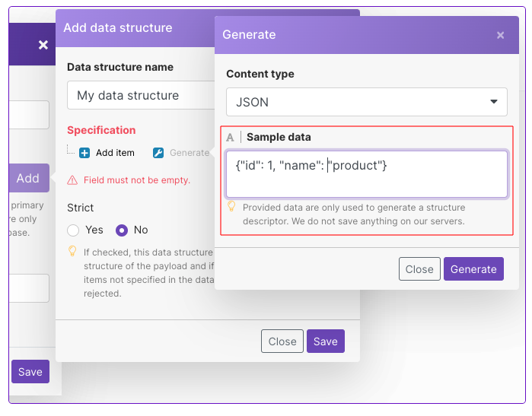Click into the Sample data text area
Viewport: 532px width, 416px height.
tap(367, 174)
